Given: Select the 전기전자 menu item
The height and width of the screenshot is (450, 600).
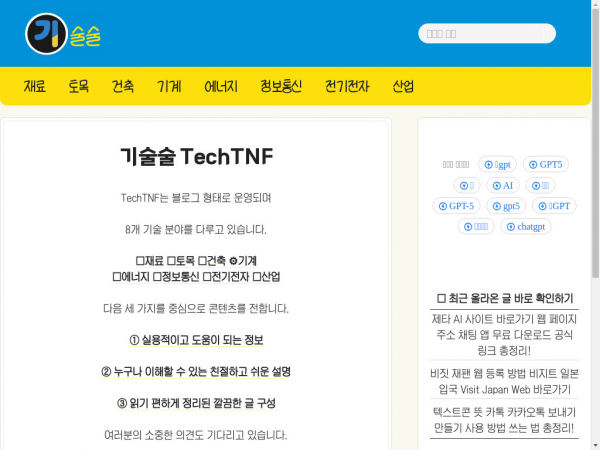Looking at the screenshot, I should click(347, 86).
